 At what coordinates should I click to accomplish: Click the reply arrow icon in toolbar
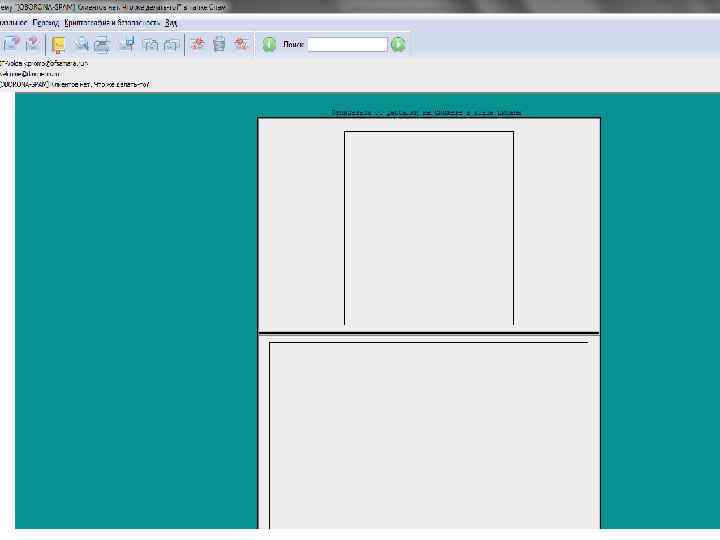pyautogui.click(x=11, y=44)
